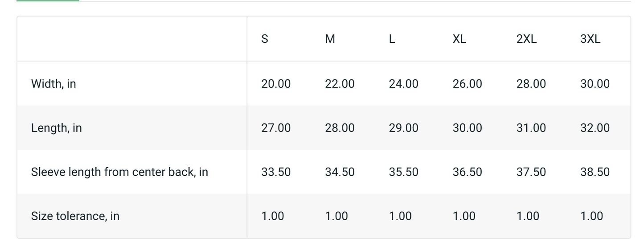This screenshot has width=644, height=251.
Task: Click the length value 29.00 for L
Action: click(x=403, y=128)
